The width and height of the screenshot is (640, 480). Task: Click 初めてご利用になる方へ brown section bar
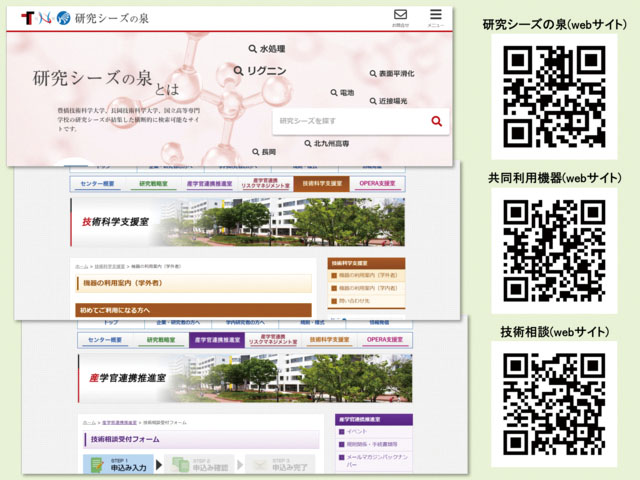point(193,310)
